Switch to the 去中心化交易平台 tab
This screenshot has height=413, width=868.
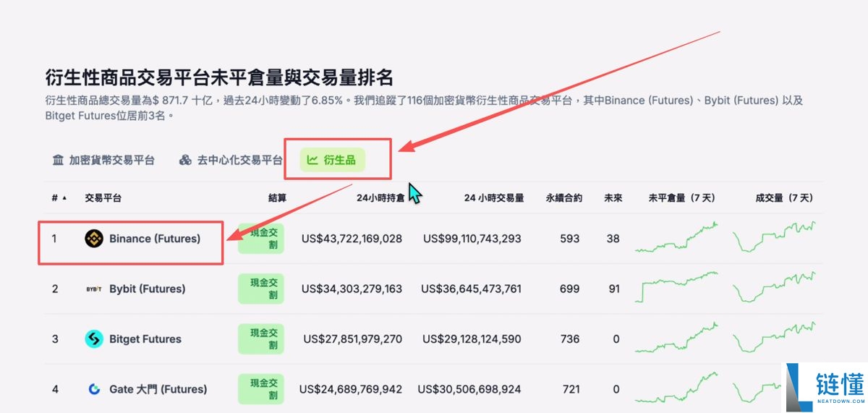click(230, 160)
